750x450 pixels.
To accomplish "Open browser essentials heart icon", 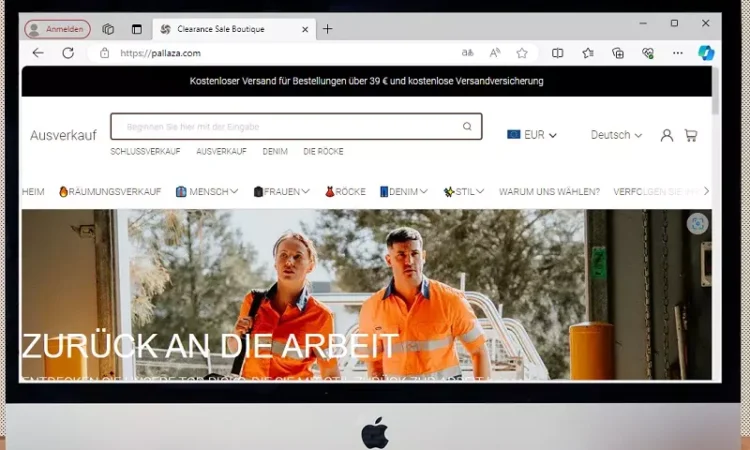I will click(x=648, y=53).
